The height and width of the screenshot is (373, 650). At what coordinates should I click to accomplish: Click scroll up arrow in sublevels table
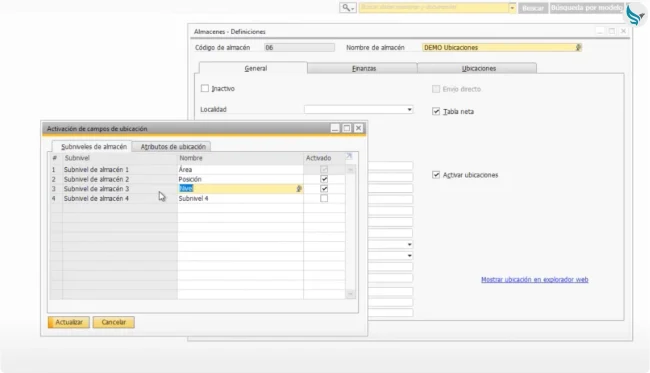(x=350, y=170)
